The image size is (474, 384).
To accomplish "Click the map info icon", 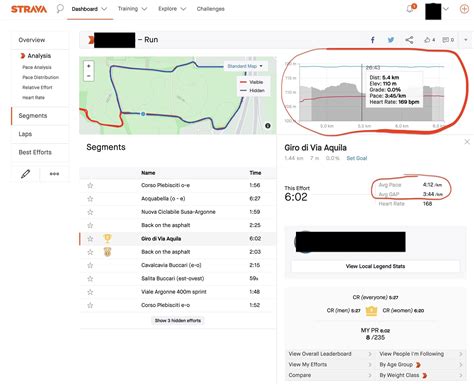I will 267,126.
